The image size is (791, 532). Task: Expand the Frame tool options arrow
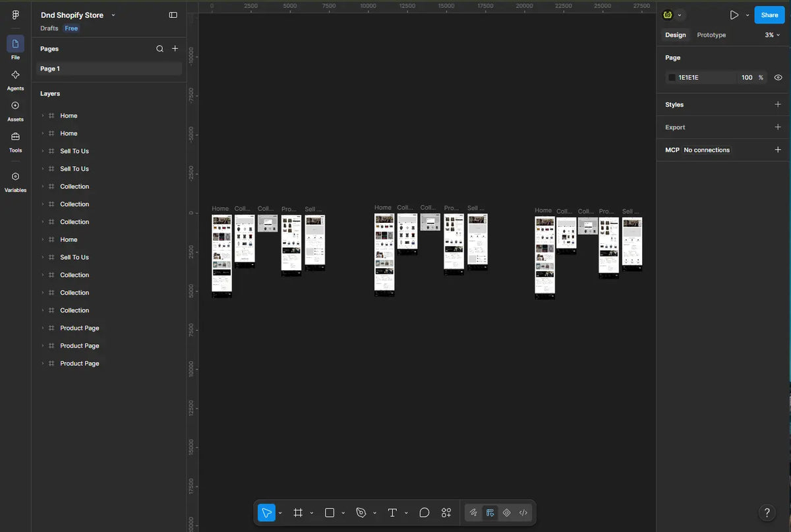click(312, 513)
